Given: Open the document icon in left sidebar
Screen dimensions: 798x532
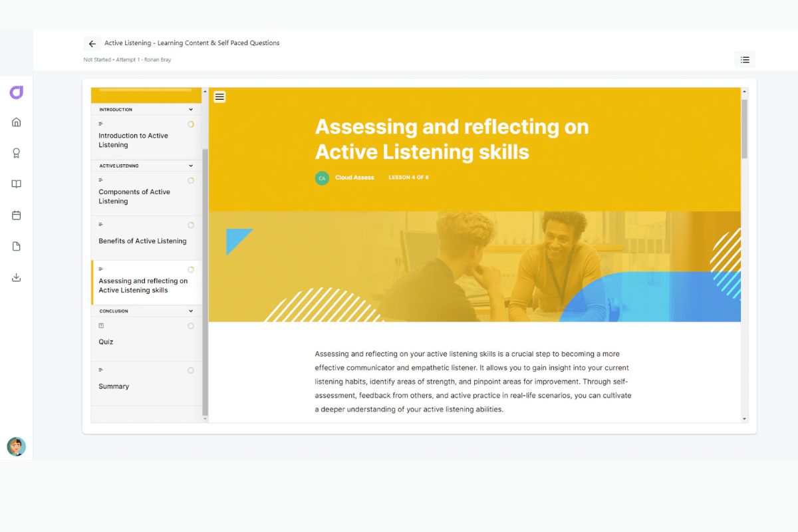Looking at the screenshot, I should point(17,246).
